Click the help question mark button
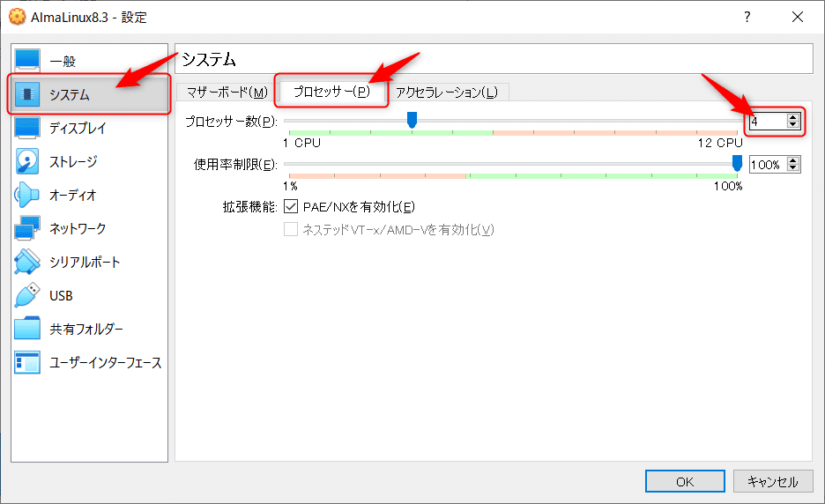Screen dimensions: 825x504 [x=747, y=17]
